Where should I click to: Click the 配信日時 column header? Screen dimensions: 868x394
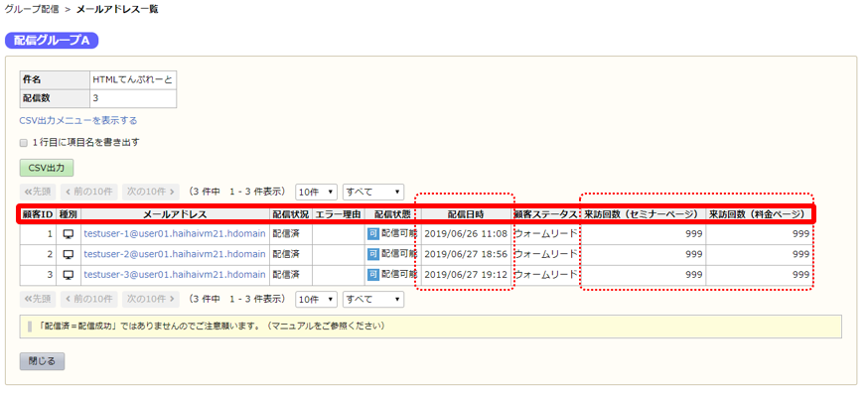pyautogui.click(x=466, y=214)
